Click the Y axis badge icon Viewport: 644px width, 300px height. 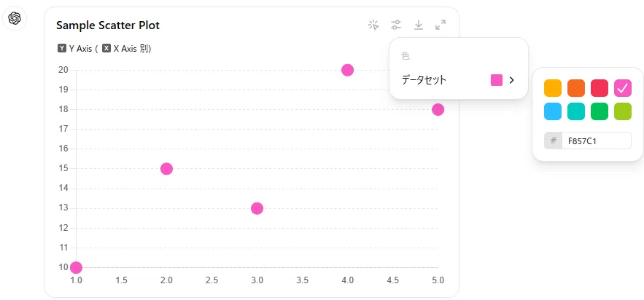pos(61,48)
